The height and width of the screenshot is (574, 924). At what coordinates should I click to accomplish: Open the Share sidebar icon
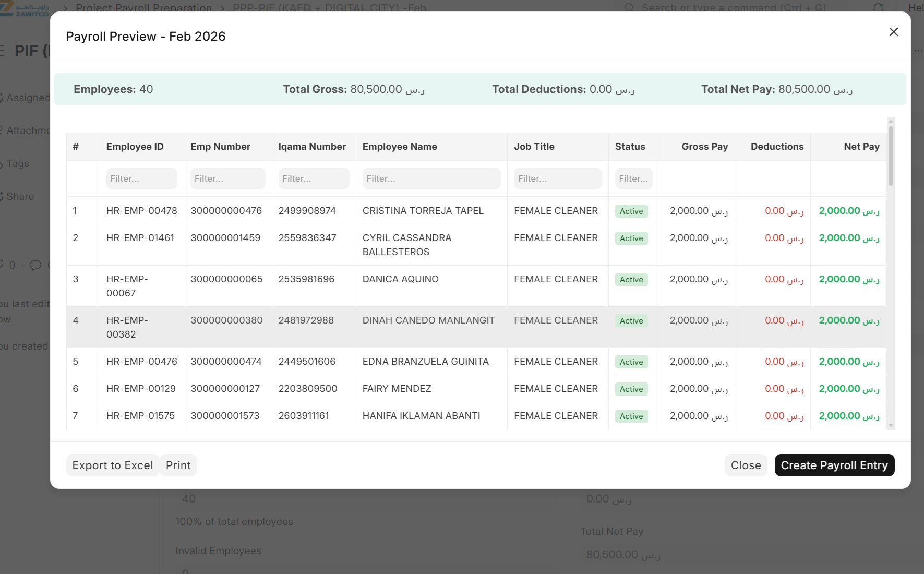(x=3, y=196)
